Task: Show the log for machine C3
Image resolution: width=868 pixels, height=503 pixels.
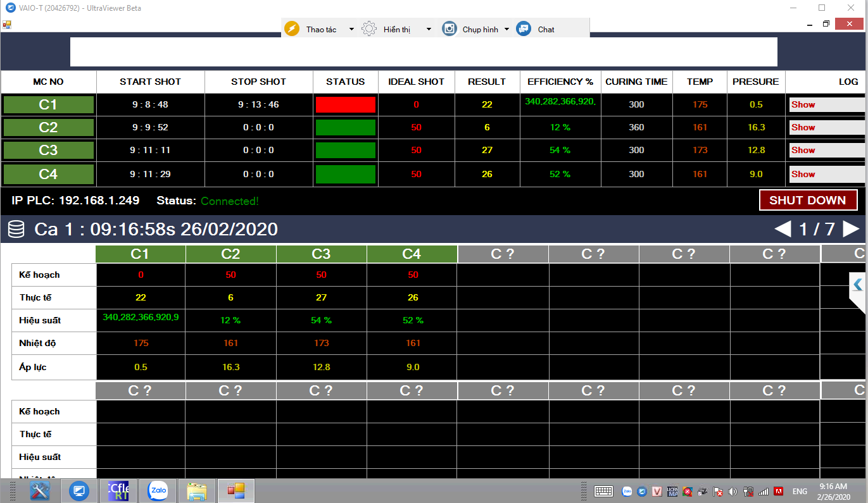Action: (x=826, y=151)
